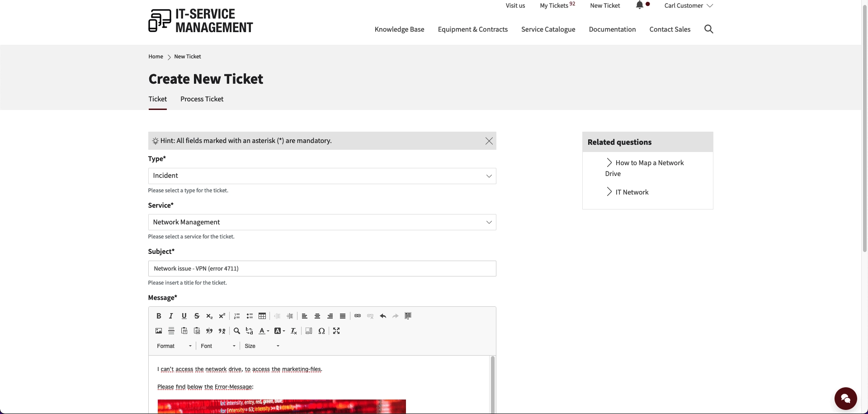Click the Visit us link

[515, 5]
